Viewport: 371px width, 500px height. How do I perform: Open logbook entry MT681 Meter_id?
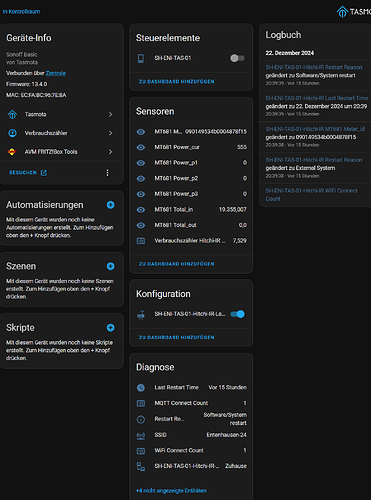[315, 129]
